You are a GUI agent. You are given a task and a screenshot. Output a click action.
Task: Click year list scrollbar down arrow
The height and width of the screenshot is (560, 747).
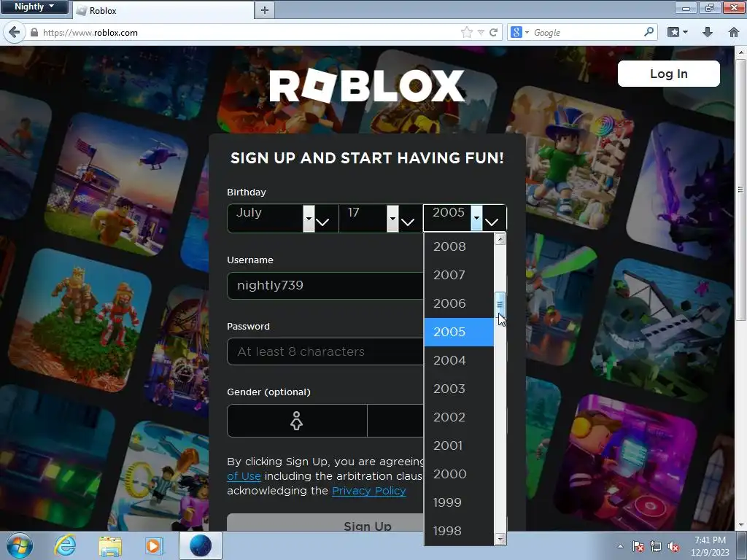click(500, 539)
